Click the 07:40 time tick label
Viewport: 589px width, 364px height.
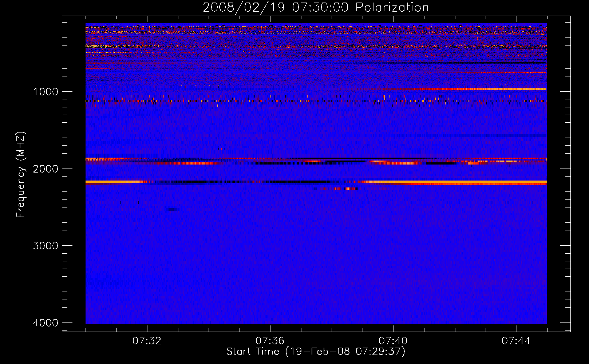click(x=393, y=341)
